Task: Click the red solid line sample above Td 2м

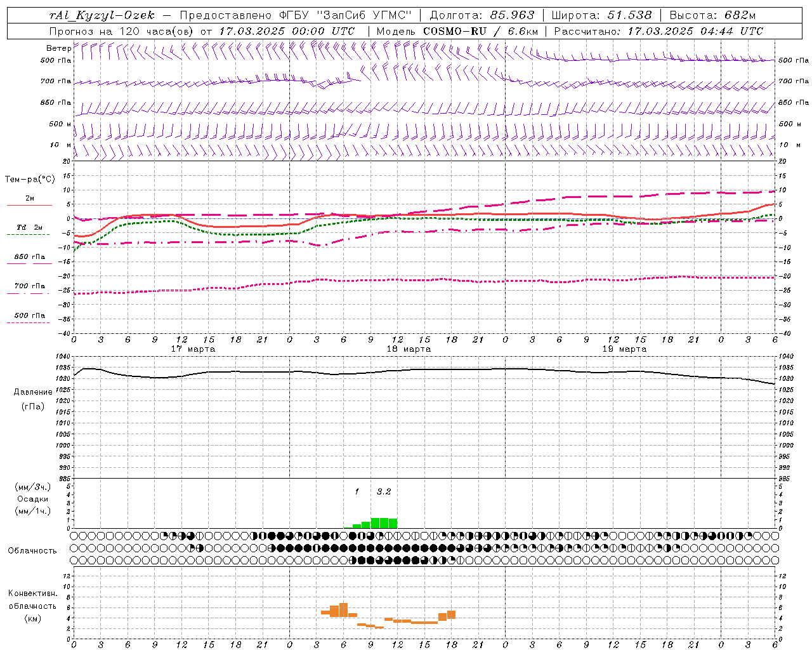Action: click(x=29, y=205)
